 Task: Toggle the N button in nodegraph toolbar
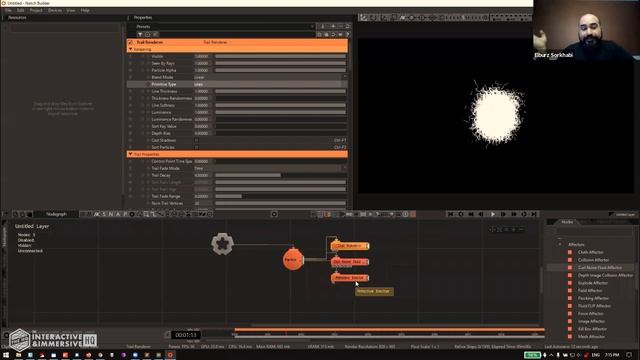[x=111, y=214]
